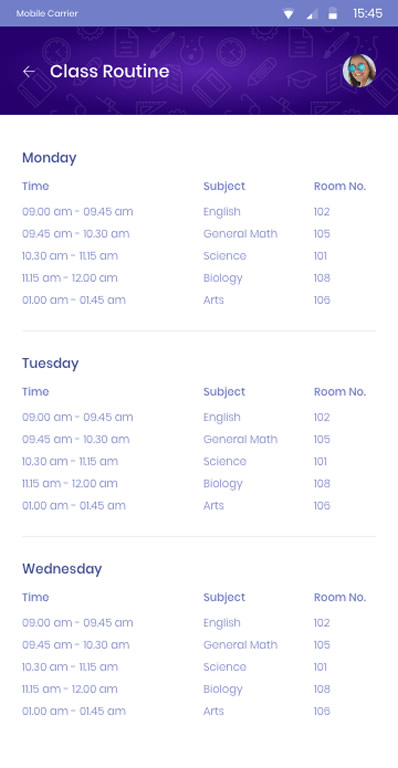Viewport: 398px width, 768px height.
Task: Select the Monday heading
Action: (x=49, y=158)
